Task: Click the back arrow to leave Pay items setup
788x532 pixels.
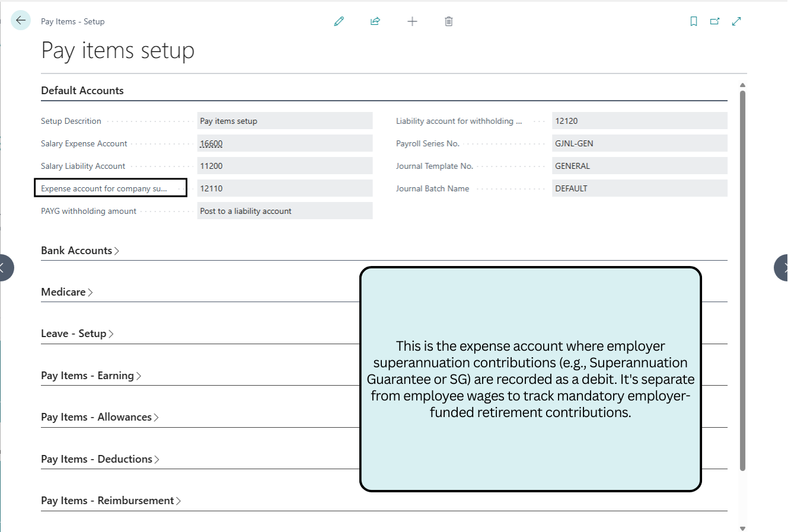Action: pyautogui.click(x=20, y=20)
